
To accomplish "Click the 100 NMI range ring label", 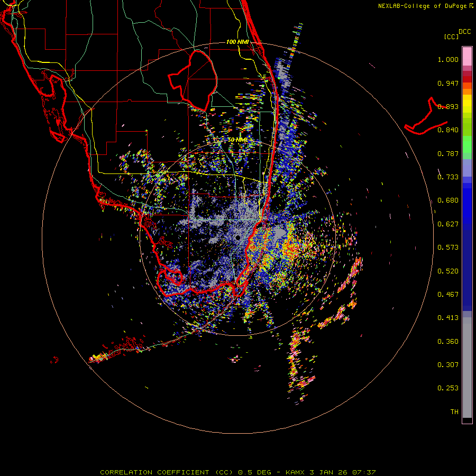I will [x=237, y=42].
